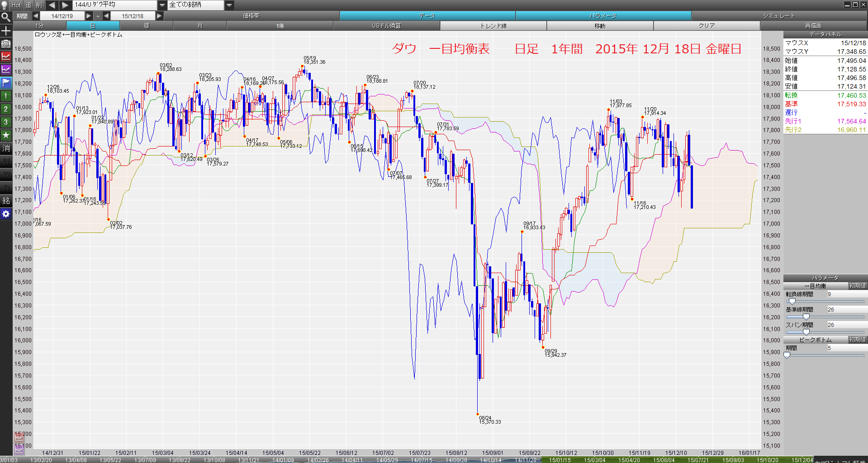Click the 詳 details sidebar button
Screen dimensions: 868x463
tap(5, 161)
